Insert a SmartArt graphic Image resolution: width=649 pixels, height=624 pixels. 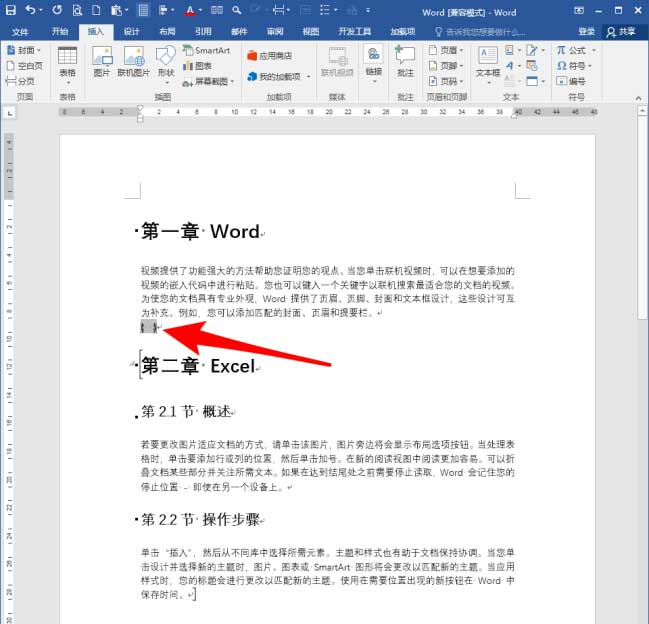(206, 50)
